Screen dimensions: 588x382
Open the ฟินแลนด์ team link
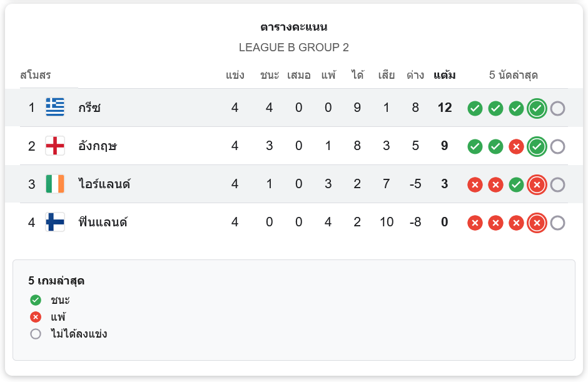103,222
